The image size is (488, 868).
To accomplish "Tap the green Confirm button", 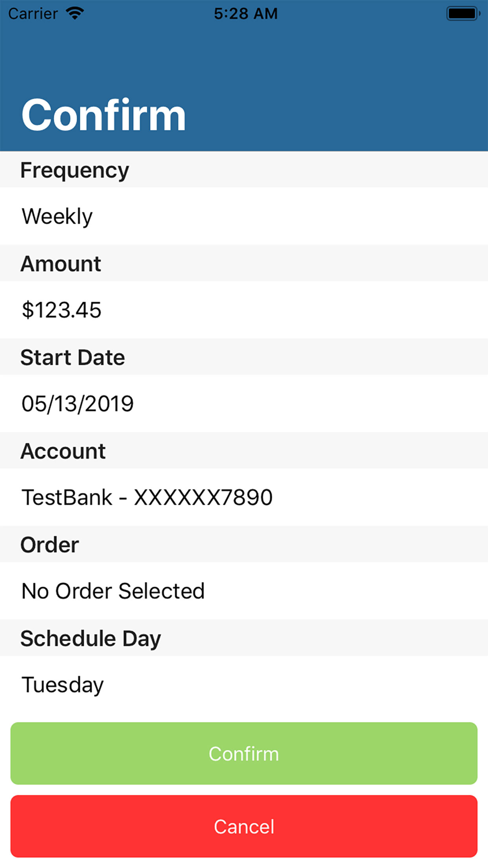I will (x=244, y=753).
